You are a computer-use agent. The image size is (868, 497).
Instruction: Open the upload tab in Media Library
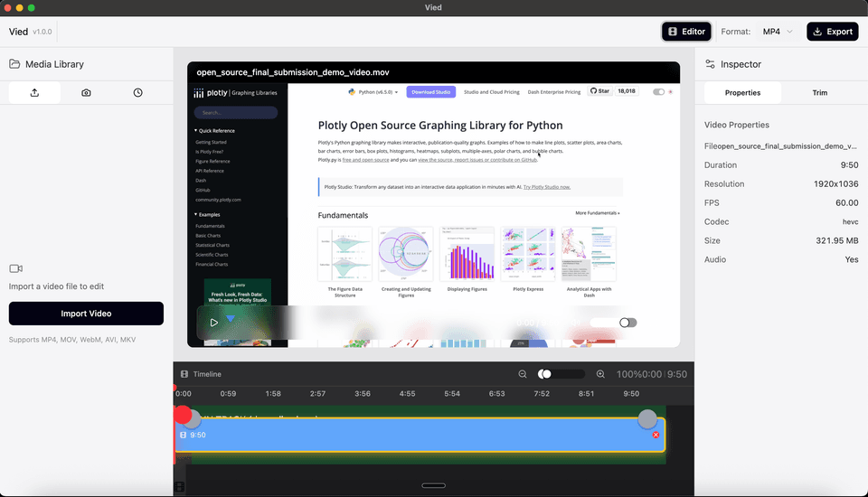pyautogui.click(x=34, y=92)
